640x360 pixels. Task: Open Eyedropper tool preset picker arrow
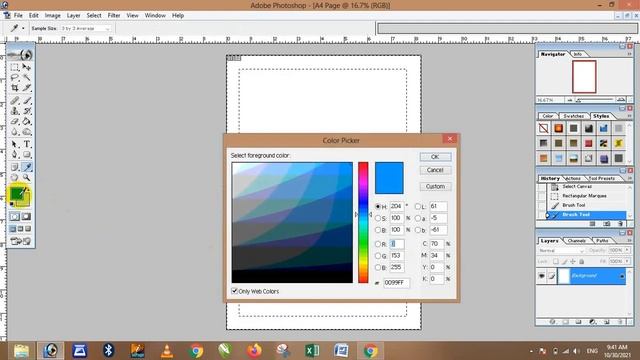23,28
